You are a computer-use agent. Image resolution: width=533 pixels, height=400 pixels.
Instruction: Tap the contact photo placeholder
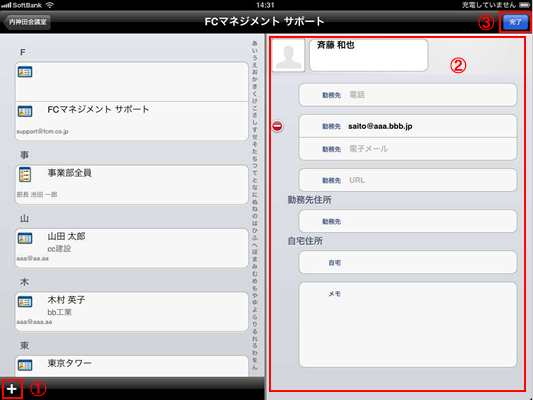pyautogui.click(x=288, y=55)
